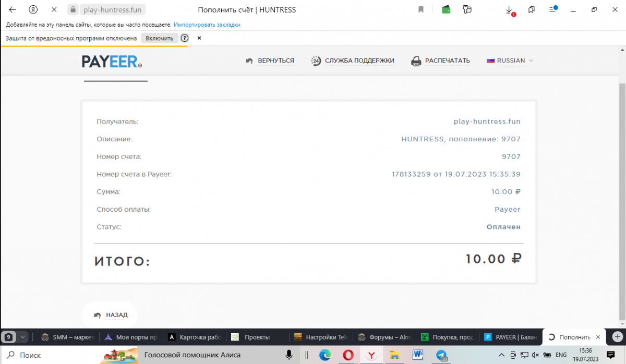Viewport: 626px width, 364px height.
Task: Switch to the PAYEER | Балан tab
Action: [x=511, y=337]
